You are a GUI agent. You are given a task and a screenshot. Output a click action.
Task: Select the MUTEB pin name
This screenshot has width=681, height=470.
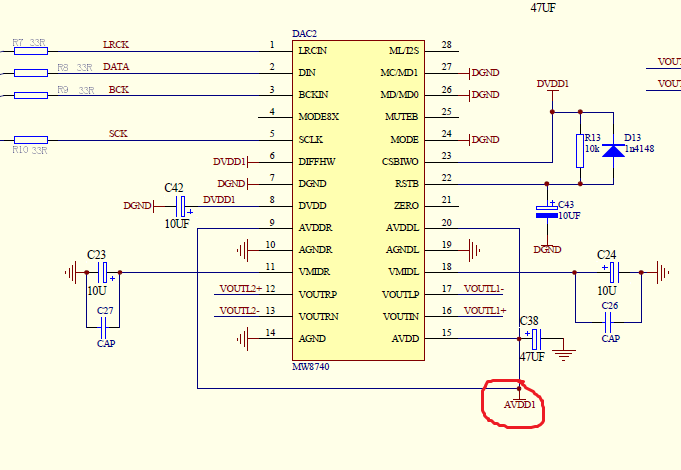click(402, 117)
